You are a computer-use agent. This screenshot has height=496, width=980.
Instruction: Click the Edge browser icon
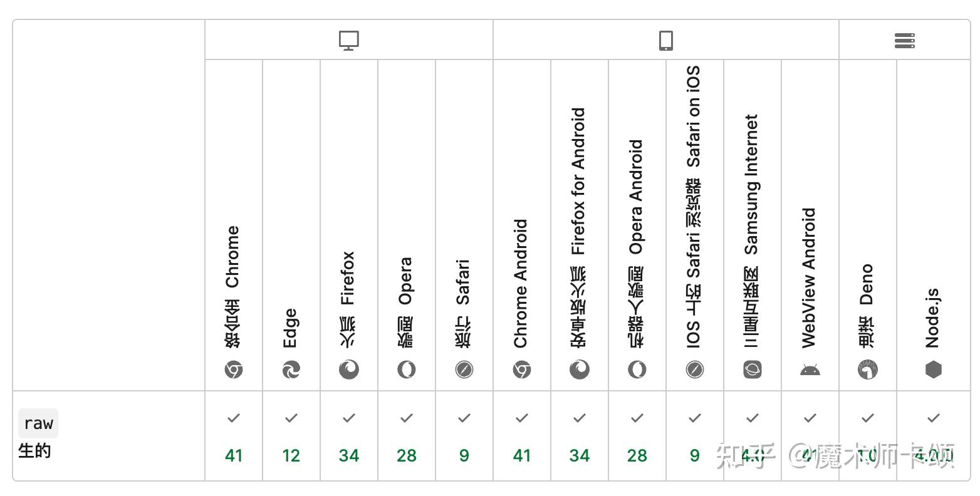(291, 370)
